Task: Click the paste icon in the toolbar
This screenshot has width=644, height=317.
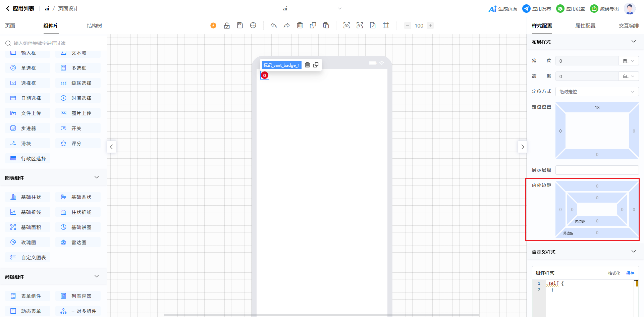Action: pos(326,25)
